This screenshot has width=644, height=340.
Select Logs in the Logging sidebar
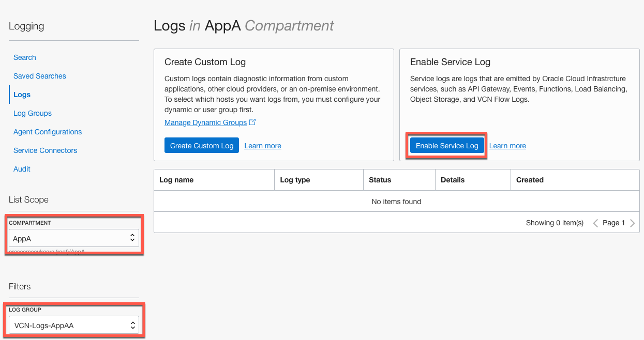(x=22, y=95)
